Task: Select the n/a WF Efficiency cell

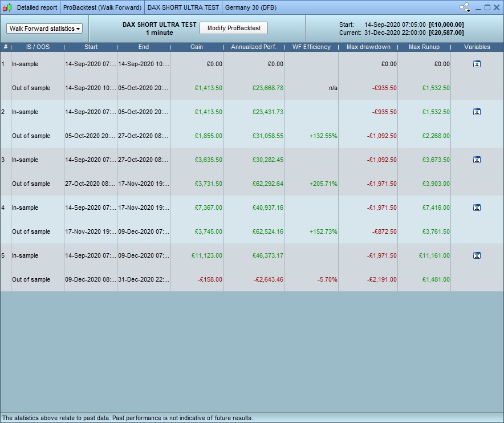Action: [333, 88]
